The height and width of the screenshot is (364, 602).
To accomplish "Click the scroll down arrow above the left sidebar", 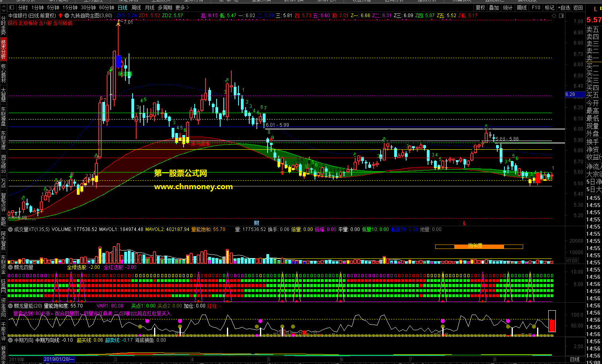I will (x=4, y=10).
